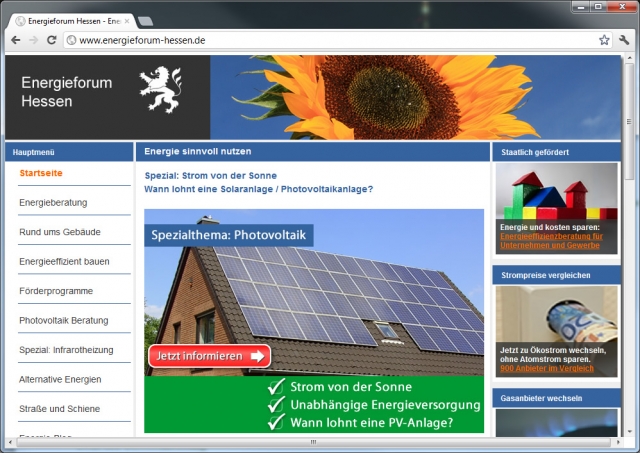Click the vertical scrollbar thumb

pos(629,122)
